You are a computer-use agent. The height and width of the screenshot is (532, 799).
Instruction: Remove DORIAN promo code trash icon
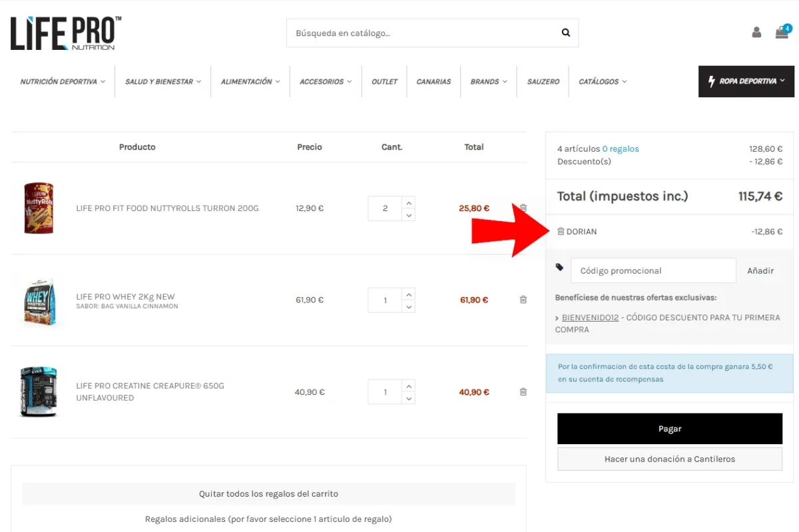[561, 232]
